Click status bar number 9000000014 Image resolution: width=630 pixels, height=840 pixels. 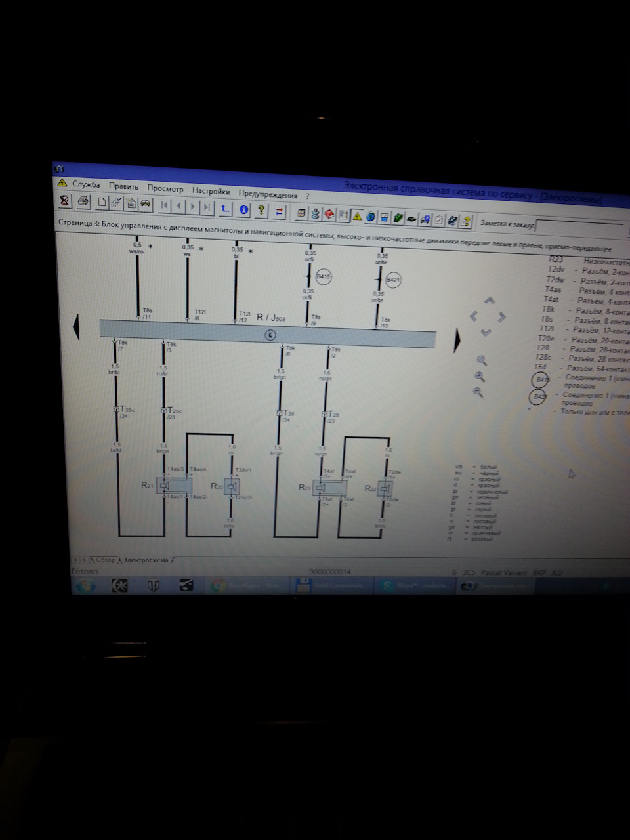click(329, 572)
